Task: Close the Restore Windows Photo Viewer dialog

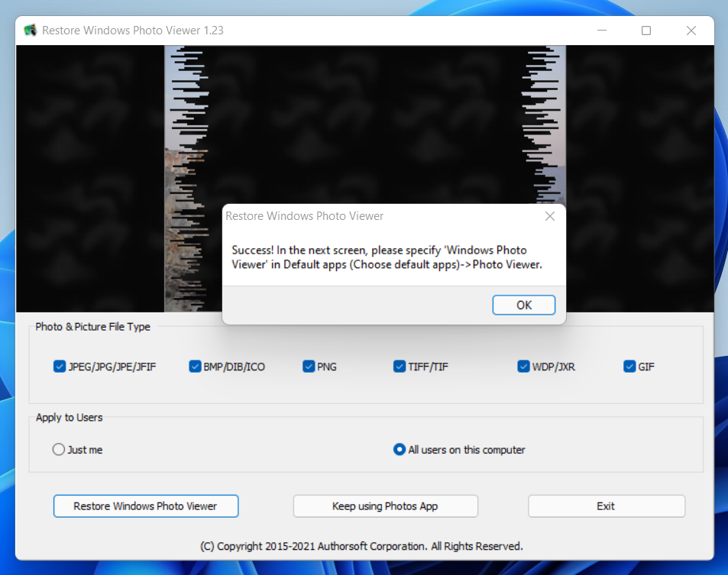Action: click(550, 216)
